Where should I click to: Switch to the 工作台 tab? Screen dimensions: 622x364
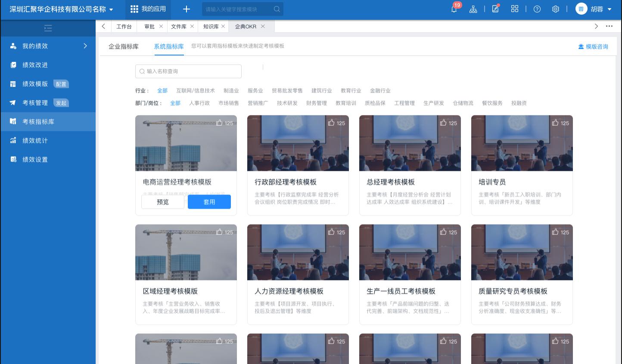click(x=124, y=26)
